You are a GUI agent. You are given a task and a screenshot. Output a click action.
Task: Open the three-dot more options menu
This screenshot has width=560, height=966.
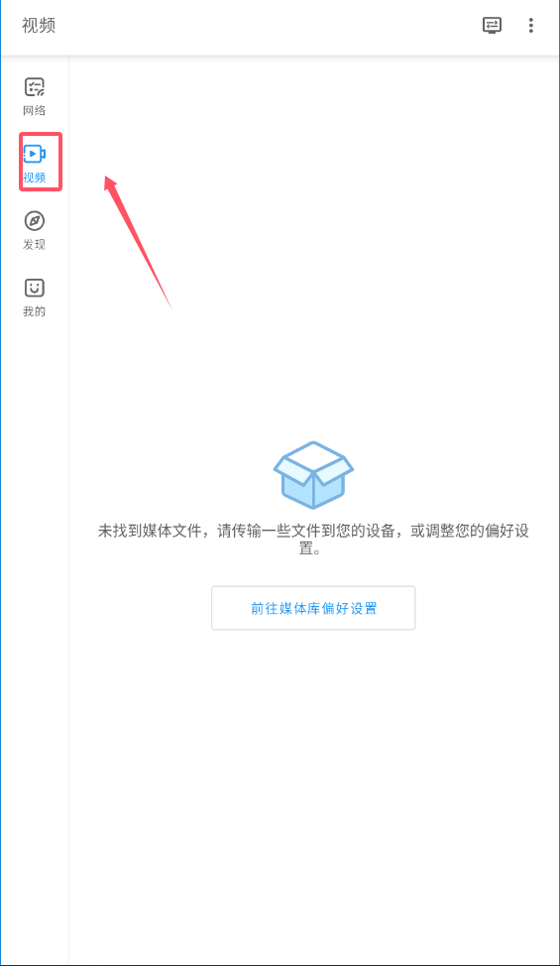click(531, 25)
